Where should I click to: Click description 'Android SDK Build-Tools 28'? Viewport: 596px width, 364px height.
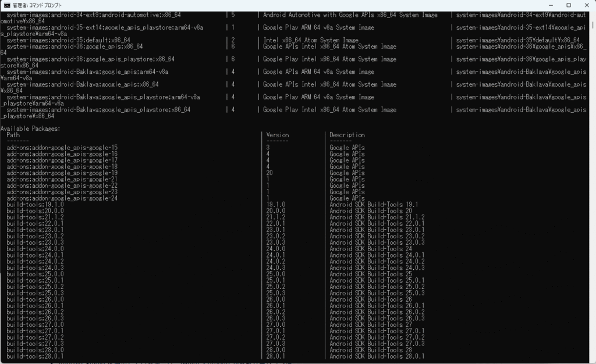[371, 350]
